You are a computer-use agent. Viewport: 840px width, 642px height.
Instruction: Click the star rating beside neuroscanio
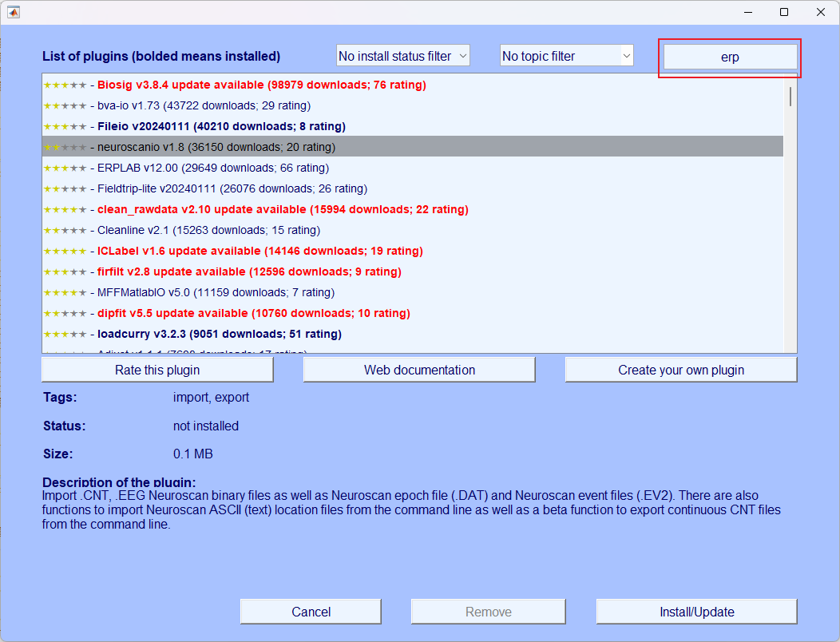(65, 147)
